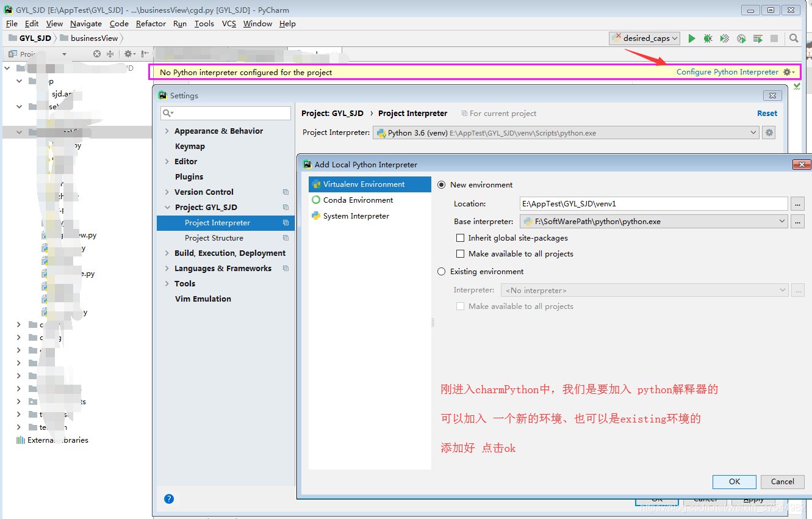The width and height of the screenshot is (812, 519).
Task: Start debugging with the bug icon
Action: (708, 38)
